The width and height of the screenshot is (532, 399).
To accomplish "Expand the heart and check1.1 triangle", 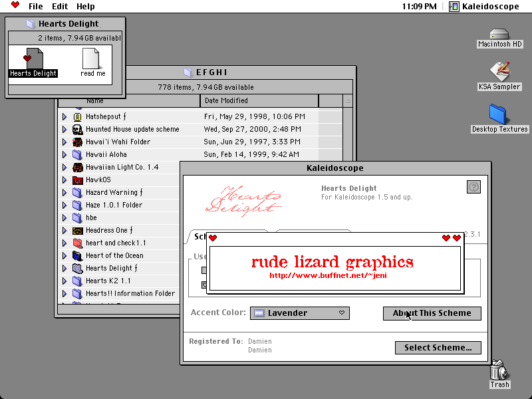I will (x=65, y=243).
